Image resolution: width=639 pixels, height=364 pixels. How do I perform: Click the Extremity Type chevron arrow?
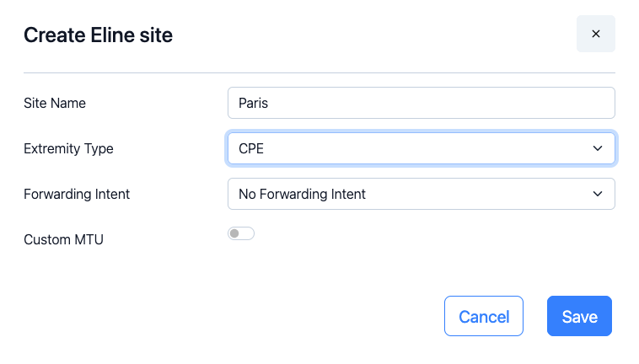(598, 148)
